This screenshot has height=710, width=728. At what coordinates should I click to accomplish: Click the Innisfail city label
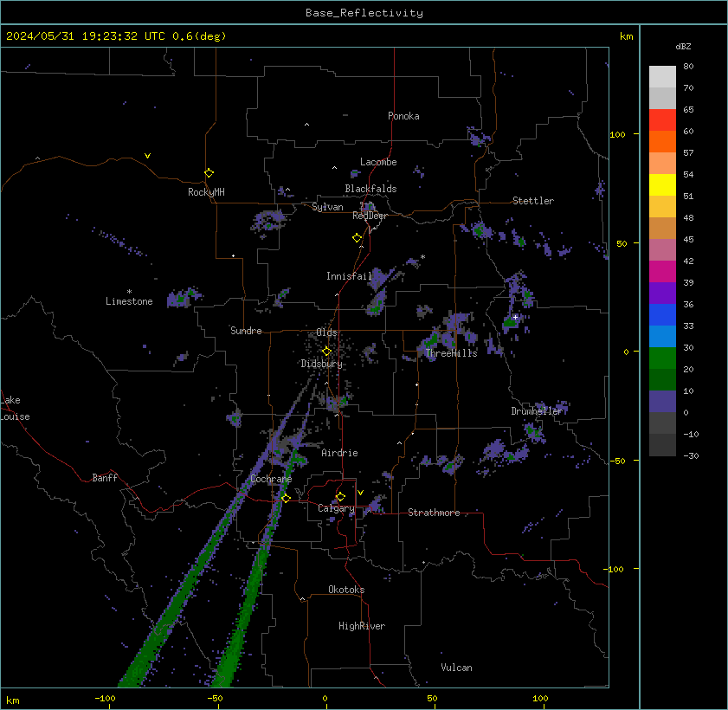coord(349,277)
